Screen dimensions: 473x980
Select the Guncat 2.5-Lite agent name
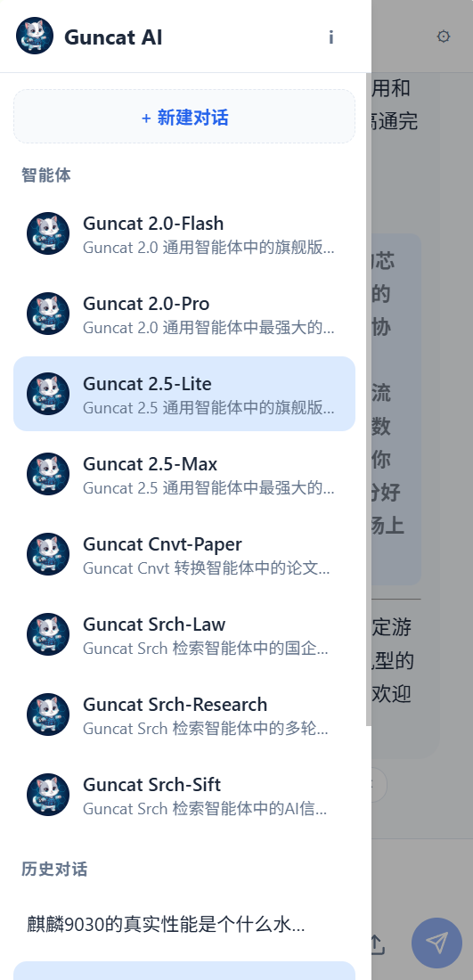(x=148, y=384)
